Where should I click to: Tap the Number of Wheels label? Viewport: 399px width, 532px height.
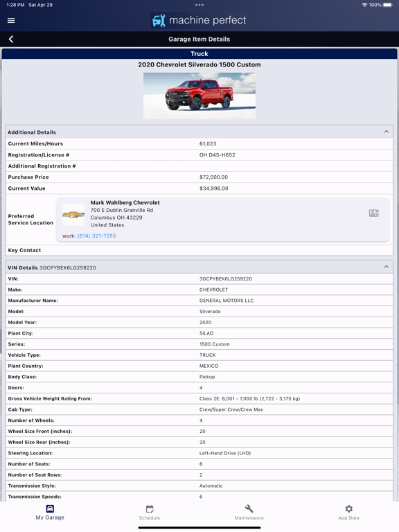[x=31, y=420]
